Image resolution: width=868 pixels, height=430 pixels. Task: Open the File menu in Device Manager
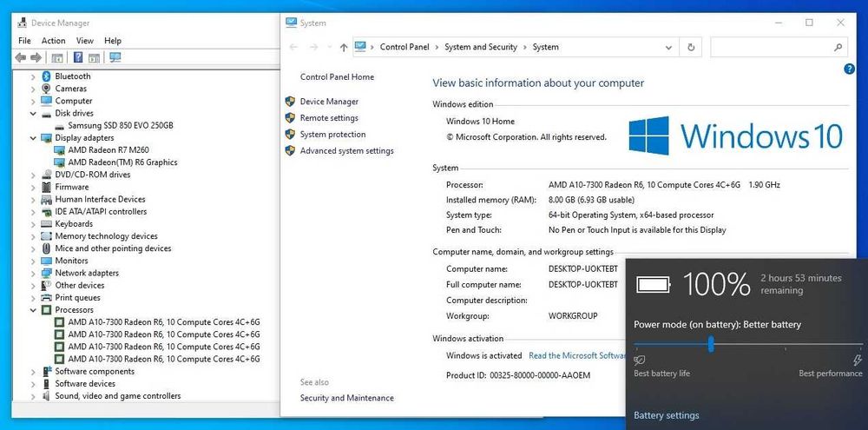(24, 41)
